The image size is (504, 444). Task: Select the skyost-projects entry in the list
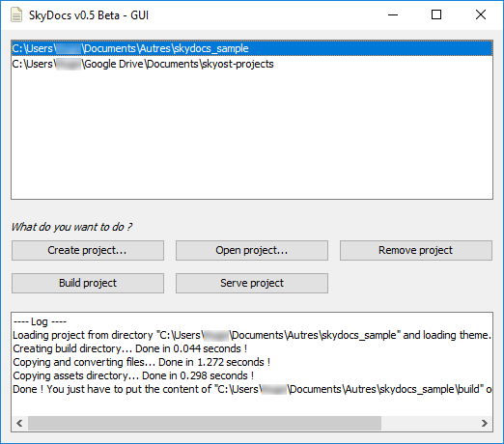[252, 64]
